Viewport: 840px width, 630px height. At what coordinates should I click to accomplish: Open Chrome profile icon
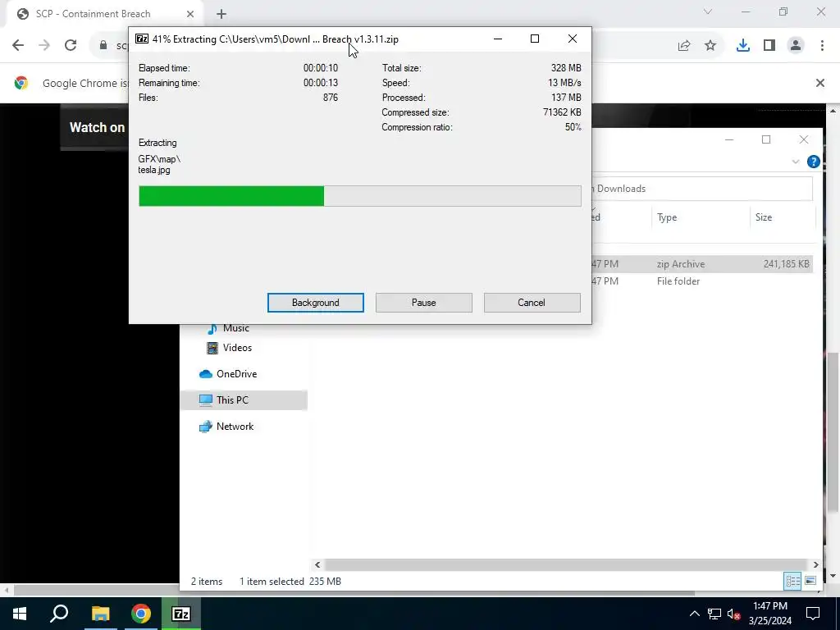(x=796, y=46)
